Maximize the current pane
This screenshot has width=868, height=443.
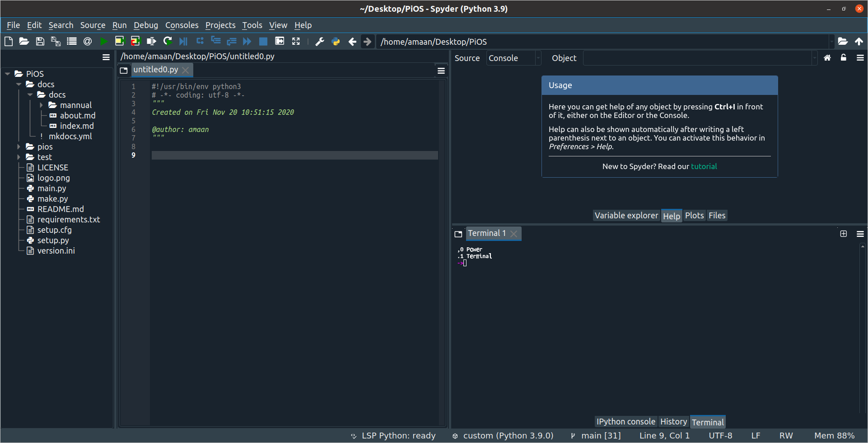click(280, 41)
